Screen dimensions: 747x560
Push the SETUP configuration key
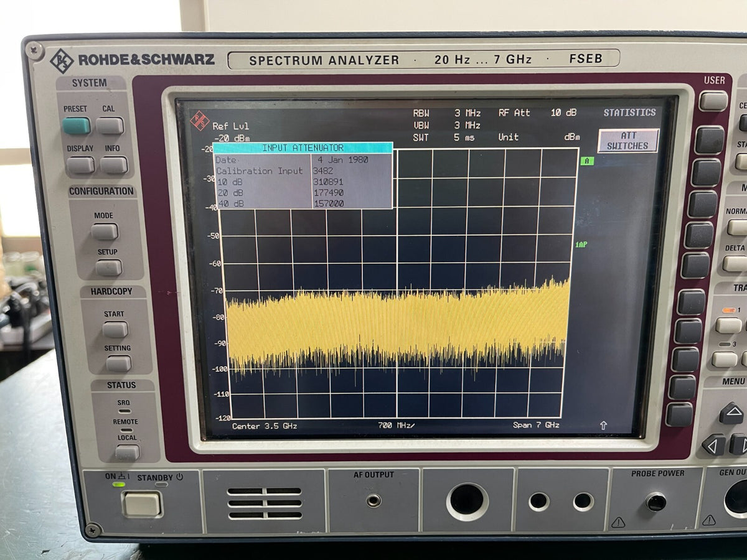[x=108, y=268]
